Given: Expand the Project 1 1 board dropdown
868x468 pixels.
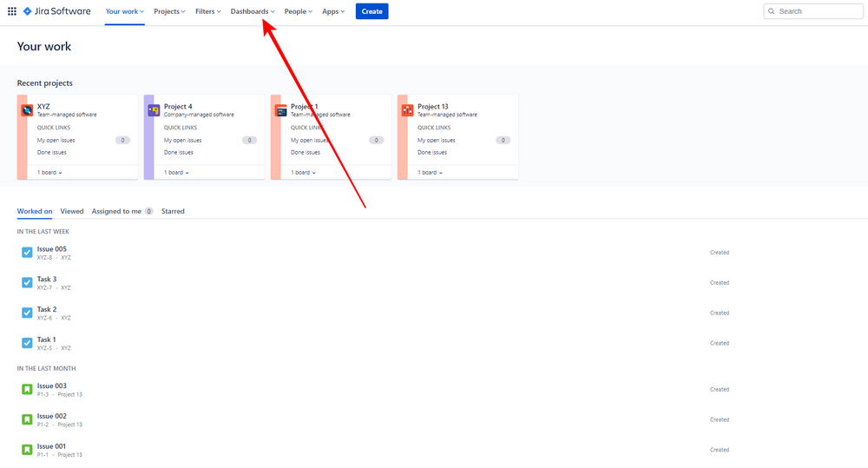Looking at the screenshot, I should (303, 172).
